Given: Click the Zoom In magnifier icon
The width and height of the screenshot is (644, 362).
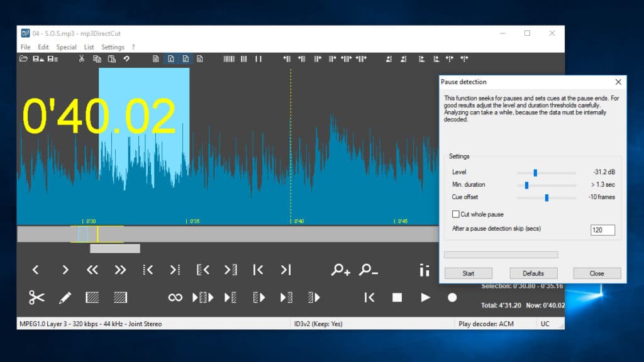Looking at the screenshot, I should pyautogui.click(x=340, y=270).
